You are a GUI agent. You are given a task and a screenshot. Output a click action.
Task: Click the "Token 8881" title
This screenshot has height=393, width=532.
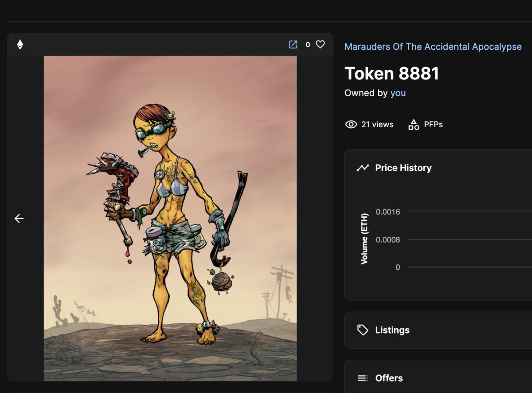point(392,73)
